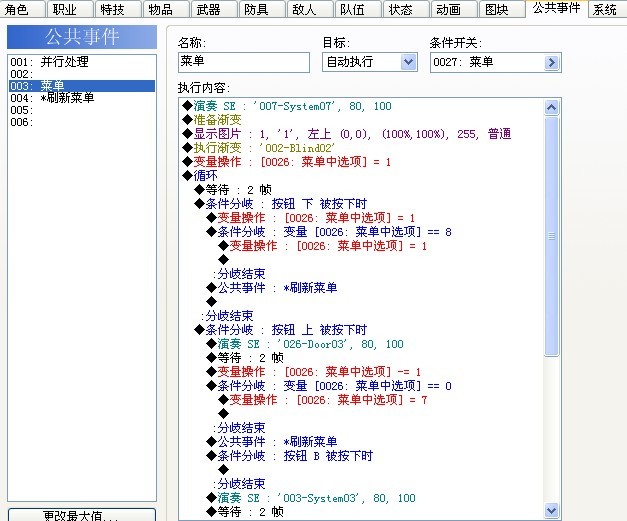Click the 更改最大值 button
627x521 pixels.
82,515
